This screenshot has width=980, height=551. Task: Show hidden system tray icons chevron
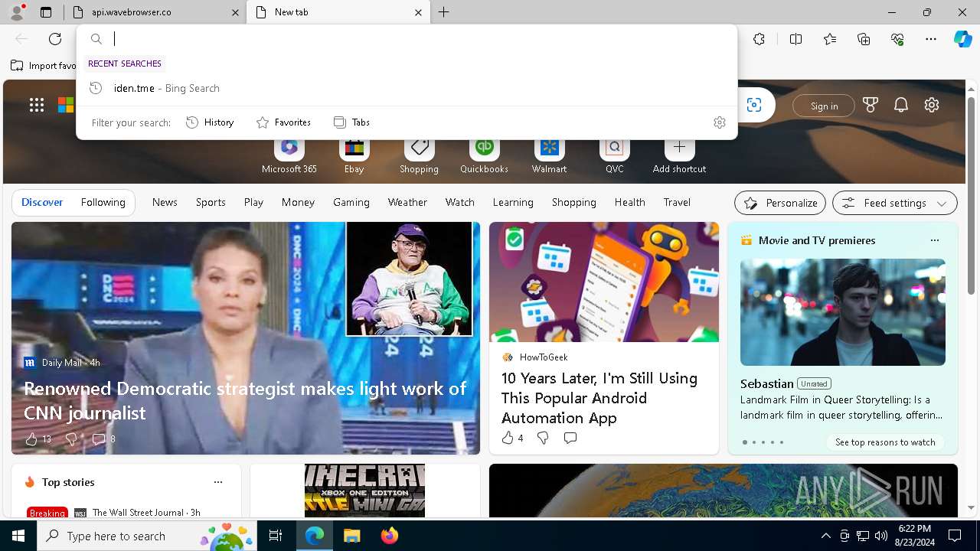825,536
